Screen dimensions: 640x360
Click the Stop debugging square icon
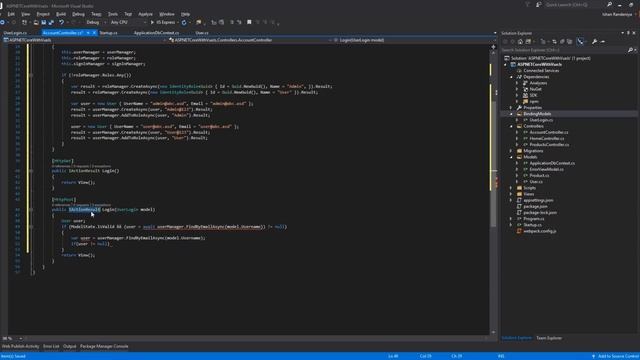(x=249, y=22)
